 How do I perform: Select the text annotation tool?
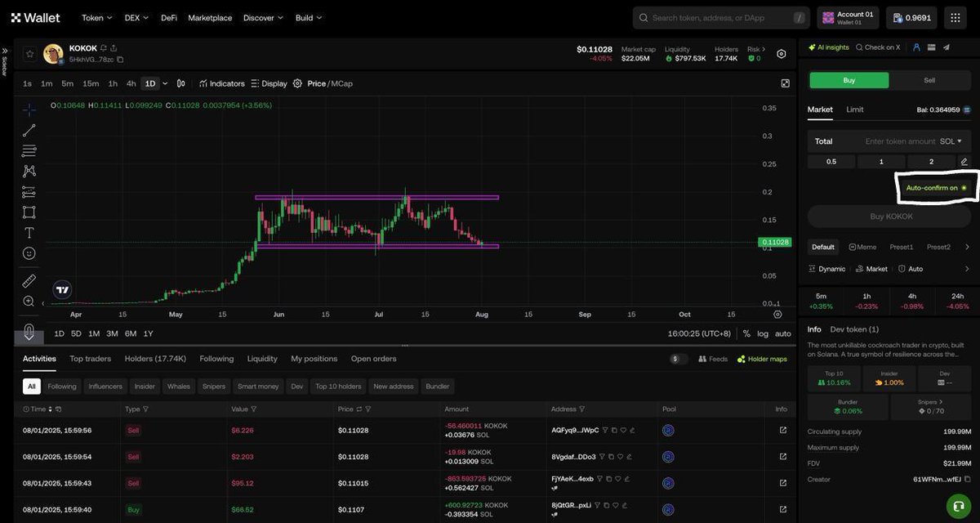point(29,233)
